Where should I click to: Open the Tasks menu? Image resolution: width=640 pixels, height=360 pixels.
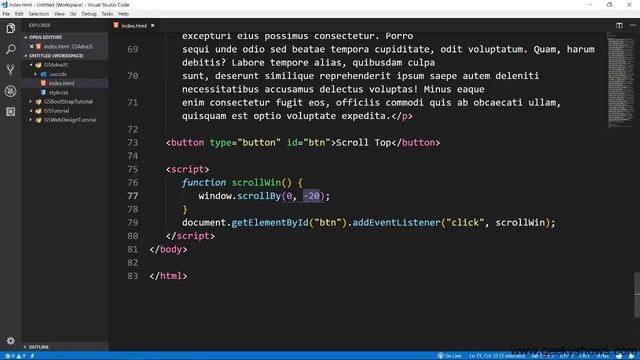(x=107, y=14)
